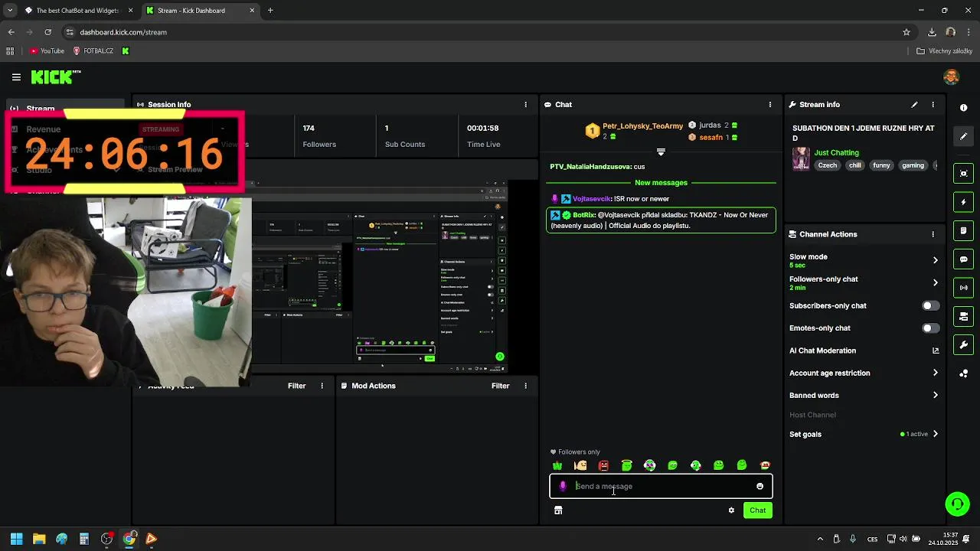Image resolution: width=980 pixels, height=551 pixels.
Task: Open the YouTube bookmark
Action: coord(47,51)
